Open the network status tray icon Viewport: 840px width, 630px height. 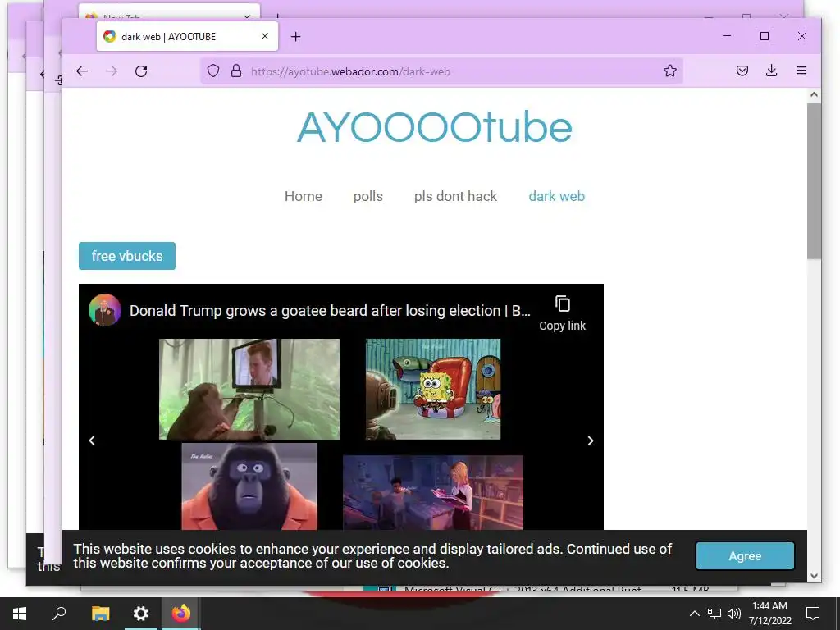[x=714, y=614]
